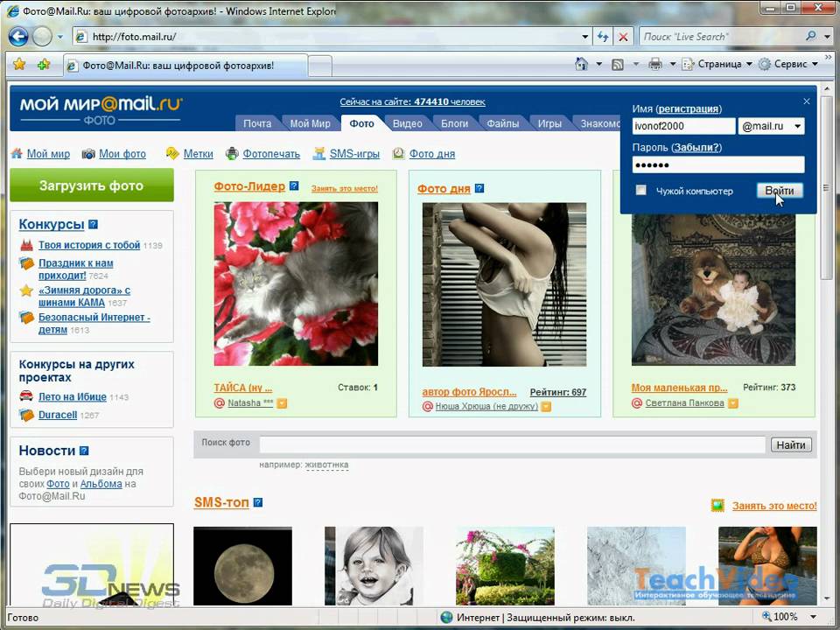The height and width of the screenshot is (630, 840).
Task: Close the login popup with the X
Action: (806, 101)
